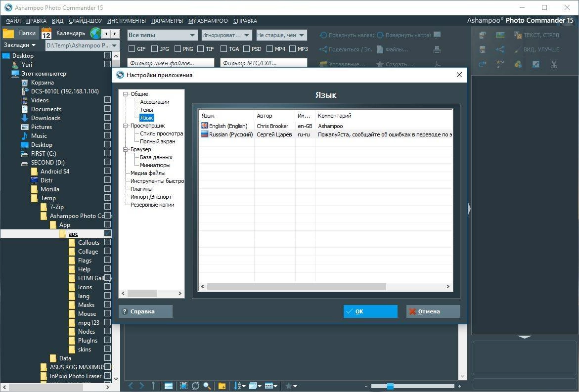Go back using the browser back arrow icon

131,386
